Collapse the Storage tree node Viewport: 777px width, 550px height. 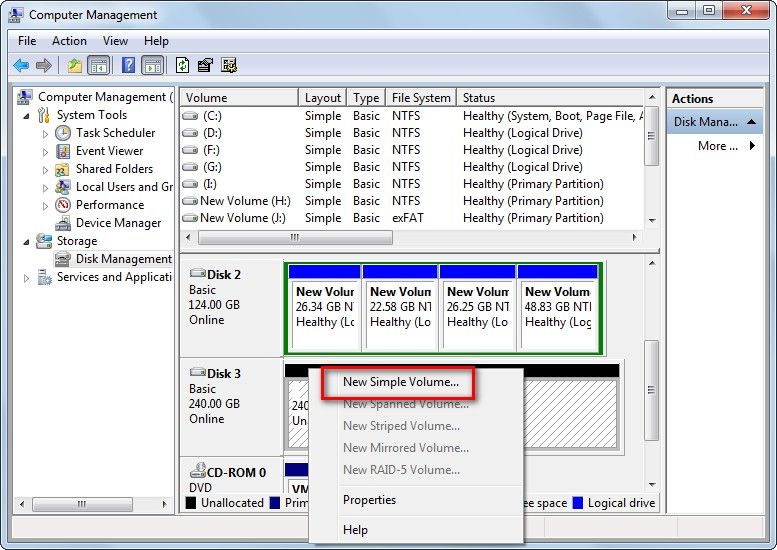[x=27, y=242]
